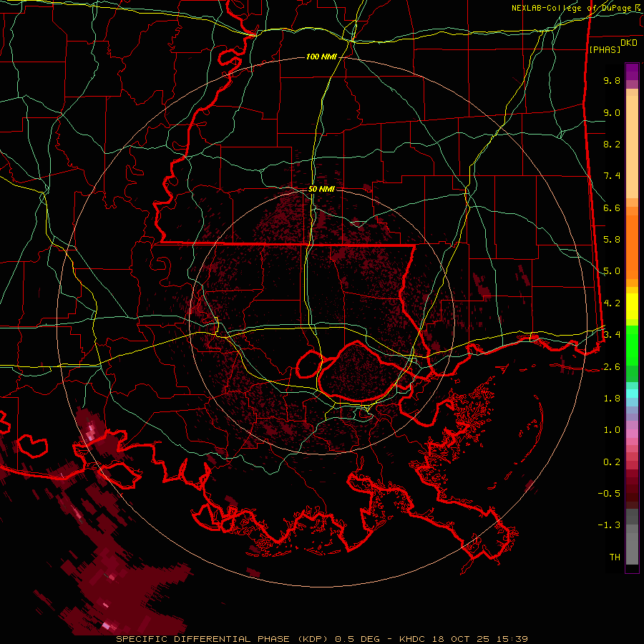
Task: Click the 100 NMI range ring label
Action: click(321, 57)
